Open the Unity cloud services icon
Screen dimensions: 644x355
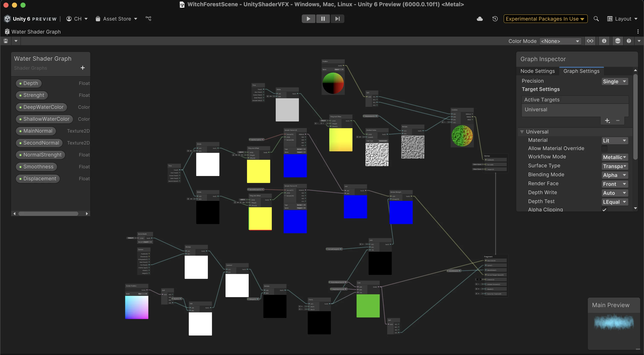480,19
